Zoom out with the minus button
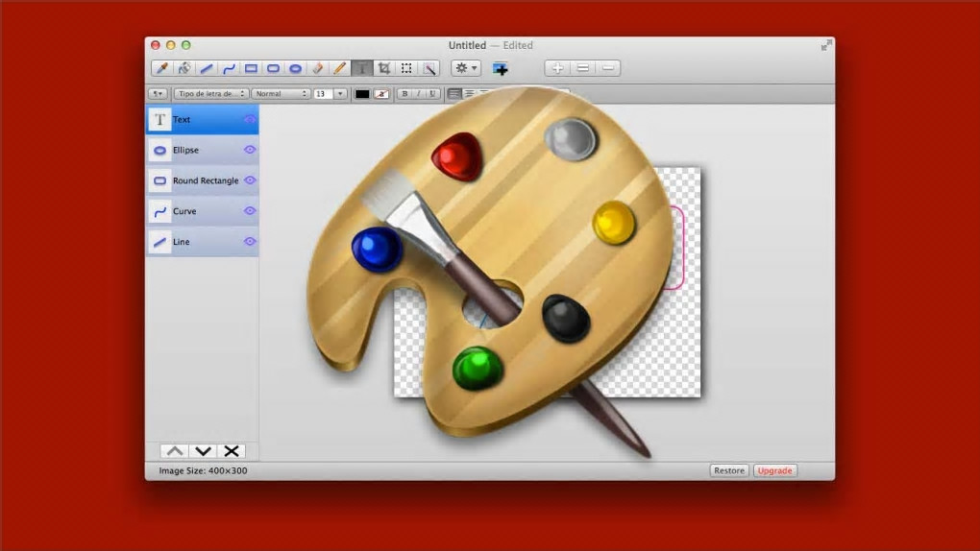This screenshot has height=551, width=980. click(607, 68)
